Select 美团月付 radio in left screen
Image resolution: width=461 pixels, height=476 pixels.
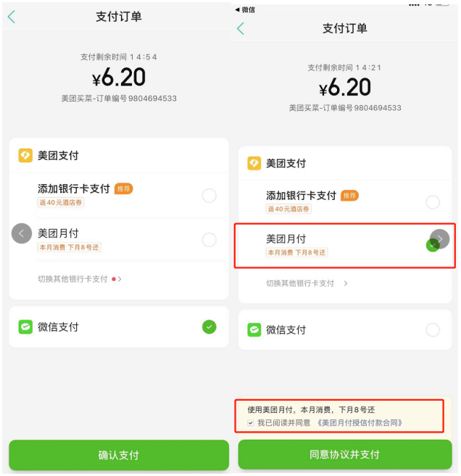[x=209, y=240]
